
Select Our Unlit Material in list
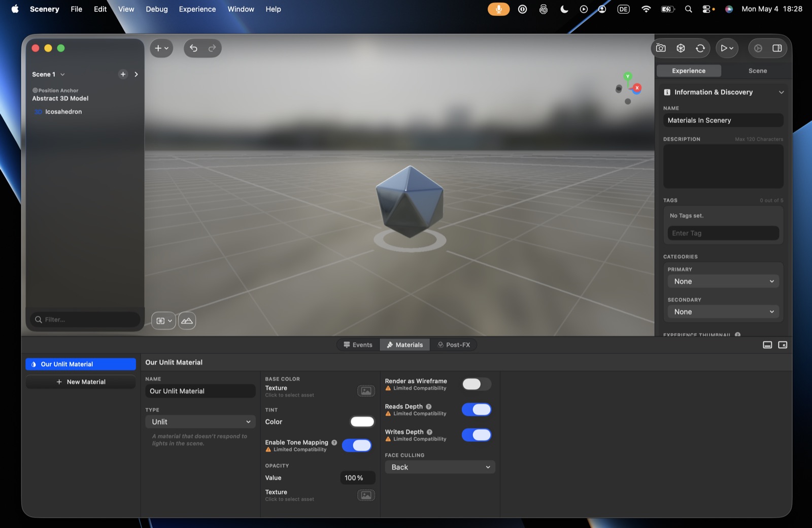81,364
